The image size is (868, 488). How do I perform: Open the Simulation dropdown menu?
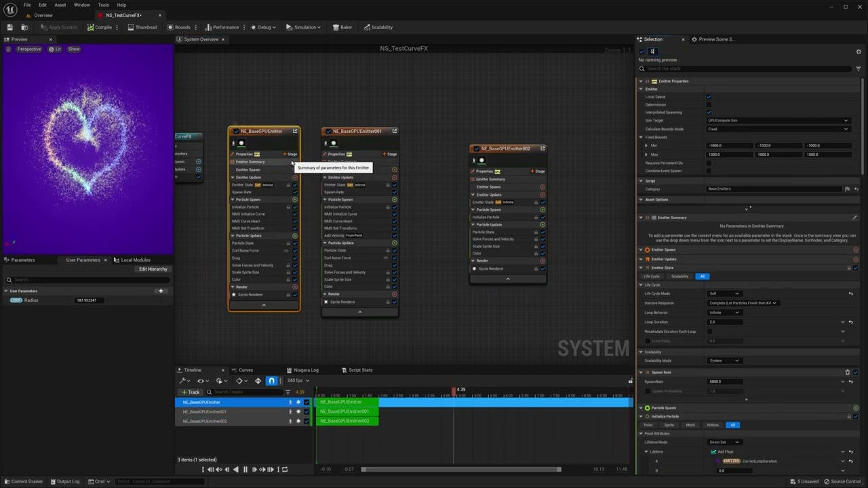tap(303, 27)
